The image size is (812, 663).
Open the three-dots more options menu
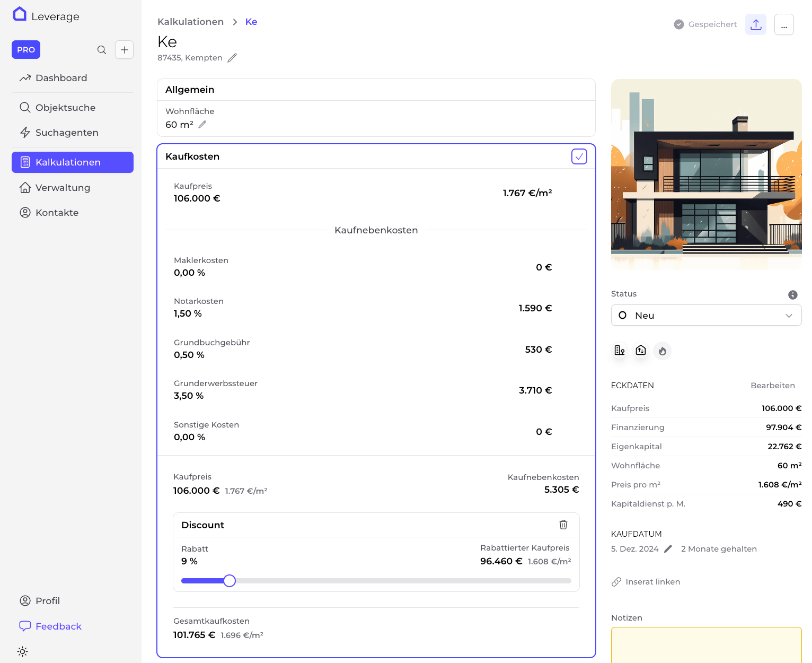(x=784, y=24)
